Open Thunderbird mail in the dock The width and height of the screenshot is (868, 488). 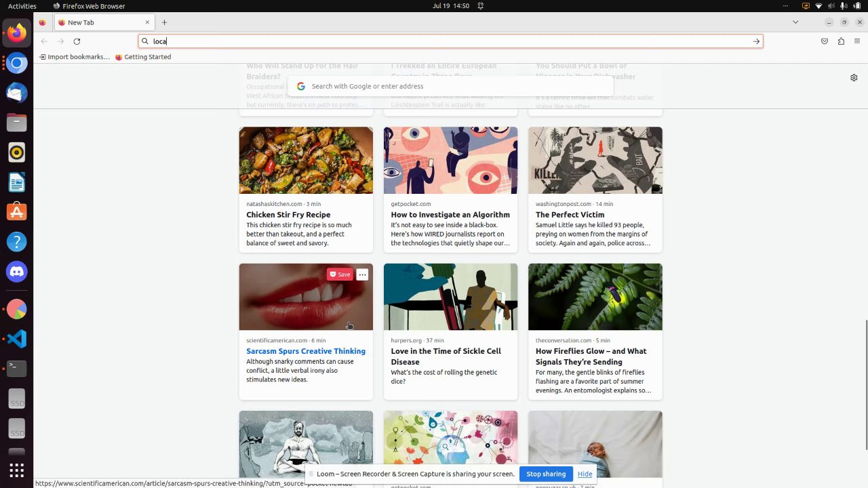coord(17,93)
